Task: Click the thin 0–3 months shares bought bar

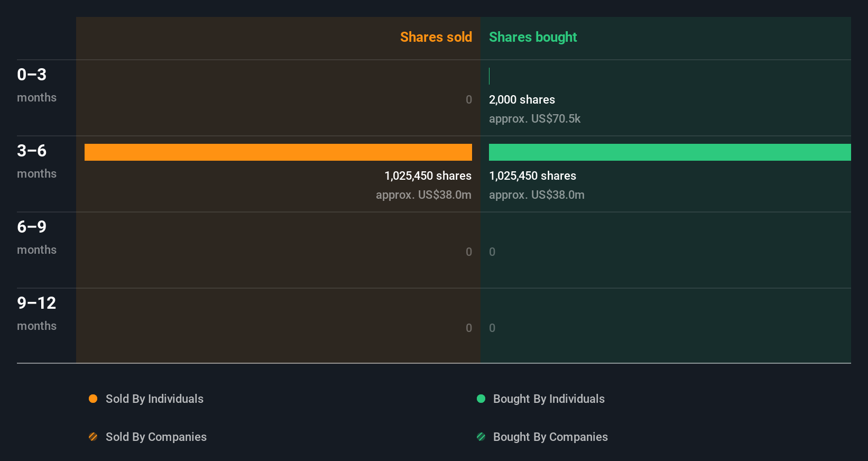Action: tap(490, 76)
